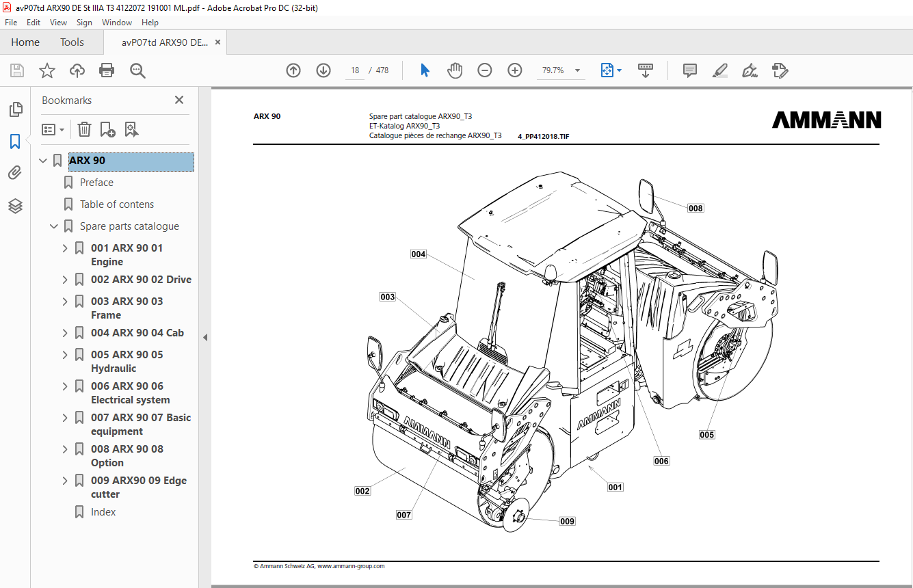Select the arrow Selection tool
The image size is (913, 588).
(425, 70)
